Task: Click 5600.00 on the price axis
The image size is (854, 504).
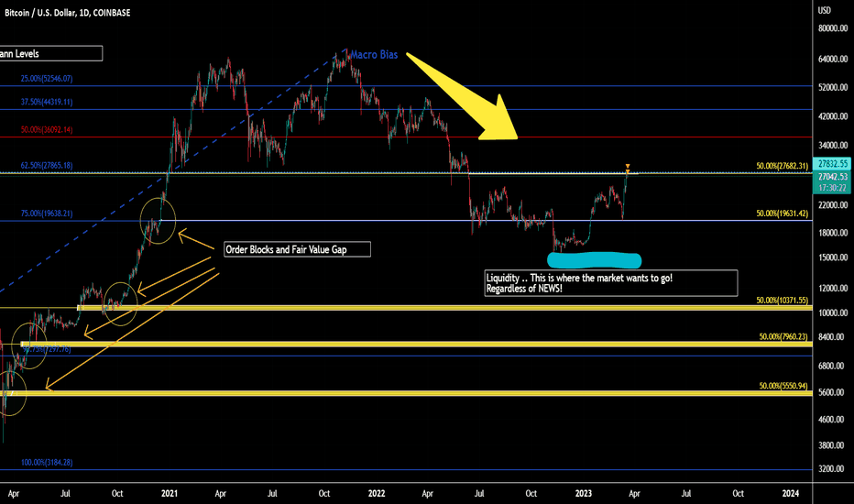Action: point(831,392)
